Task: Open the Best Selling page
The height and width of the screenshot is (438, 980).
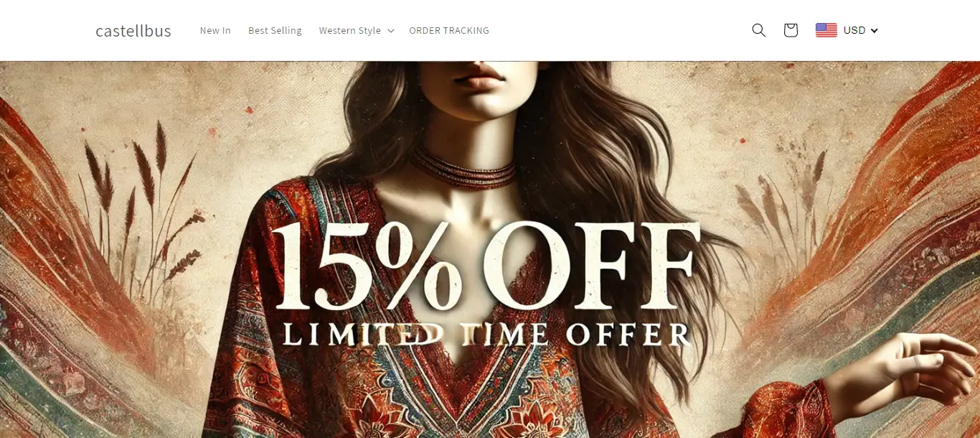Action: coord(275,31)
